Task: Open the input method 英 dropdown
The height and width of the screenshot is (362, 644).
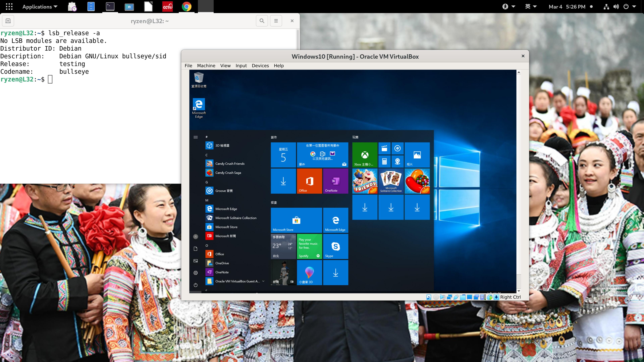Action: 531,7
